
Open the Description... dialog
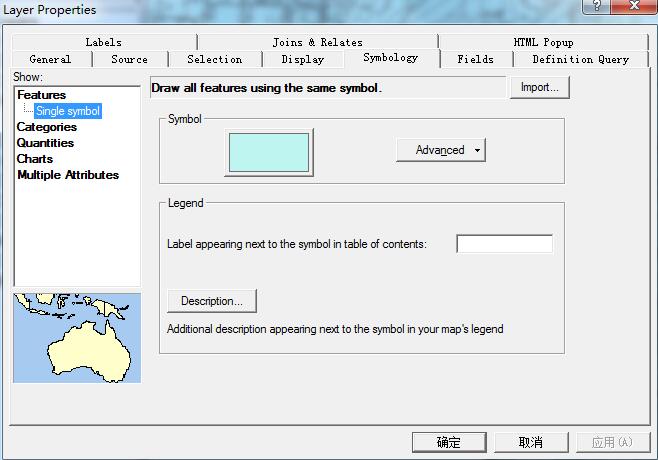212,301
